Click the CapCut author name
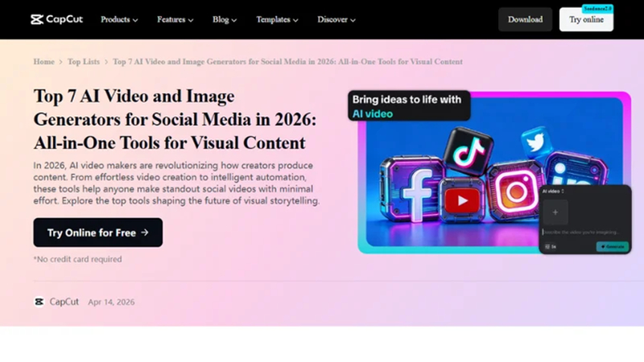The image size is (644, 362). click(x=64, y=302)
